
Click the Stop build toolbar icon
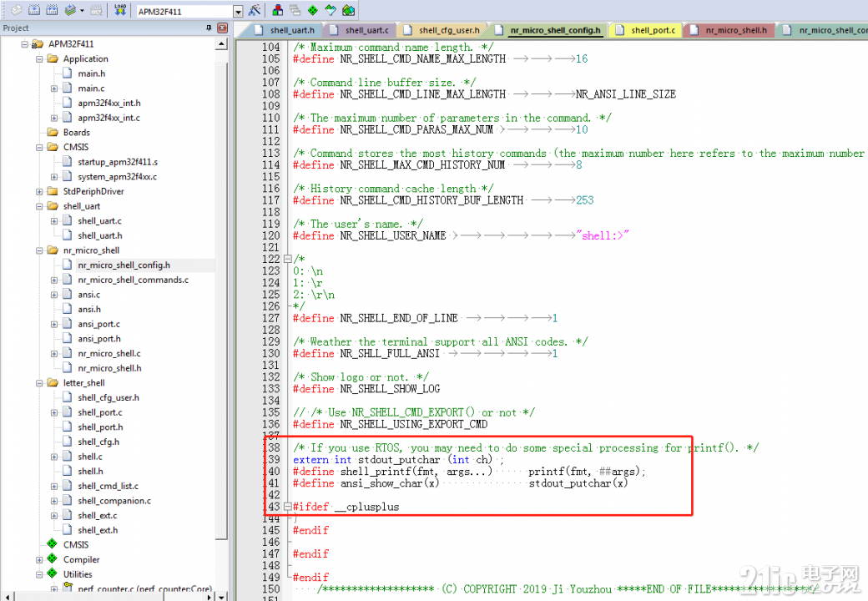coord(96,10)
